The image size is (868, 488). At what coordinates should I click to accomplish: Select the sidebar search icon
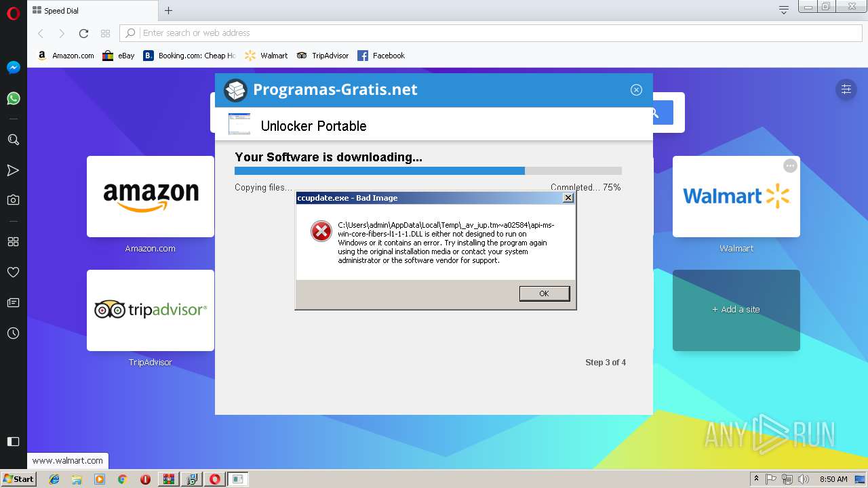(13, 140)
